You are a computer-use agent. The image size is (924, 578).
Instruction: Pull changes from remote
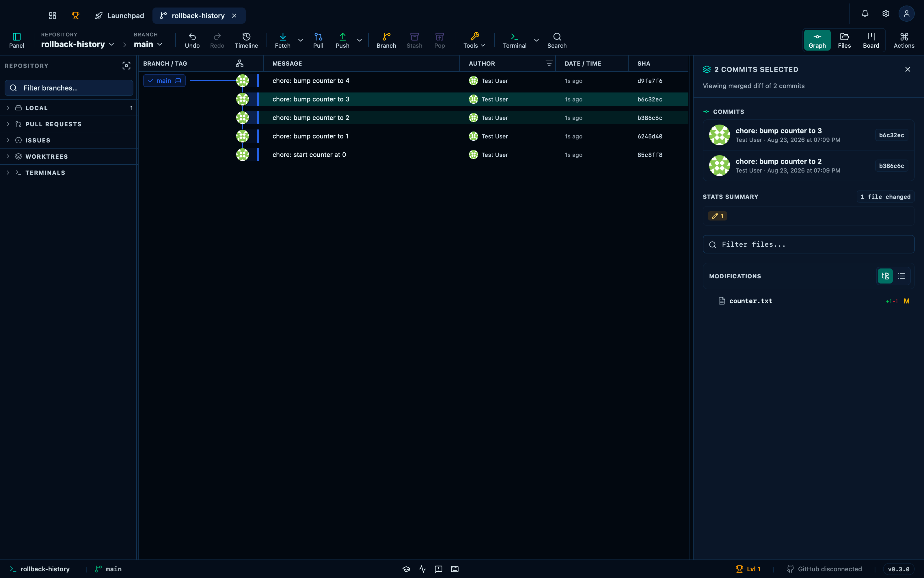318,40
